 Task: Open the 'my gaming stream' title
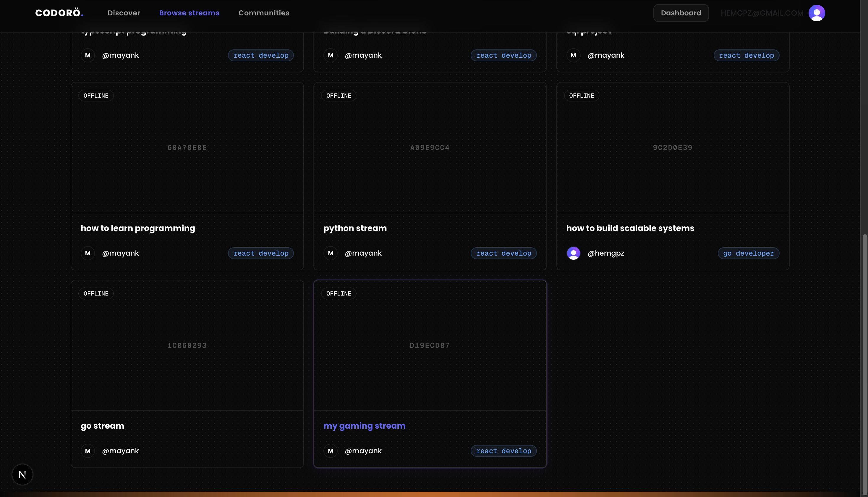[x=364, y=426]
